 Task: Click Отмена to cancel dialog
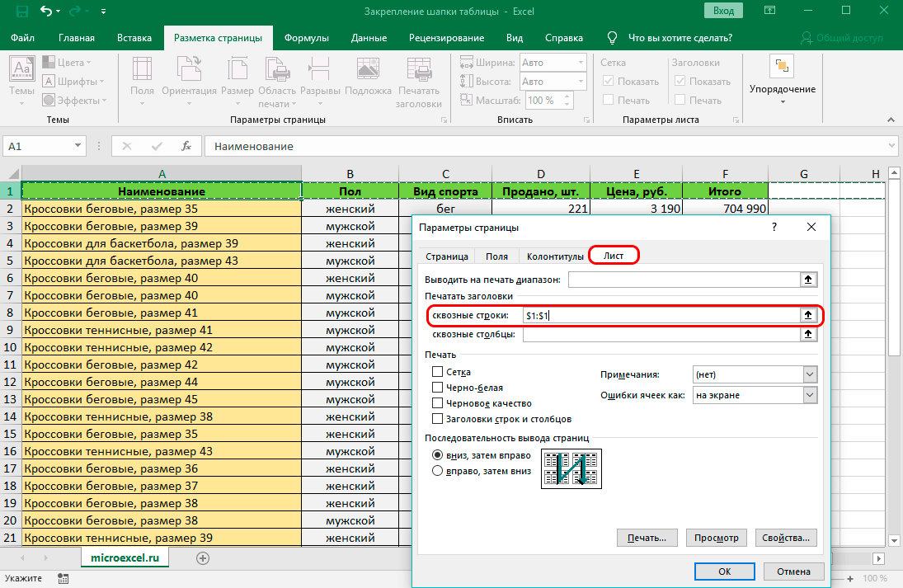(x=793, y=572)
